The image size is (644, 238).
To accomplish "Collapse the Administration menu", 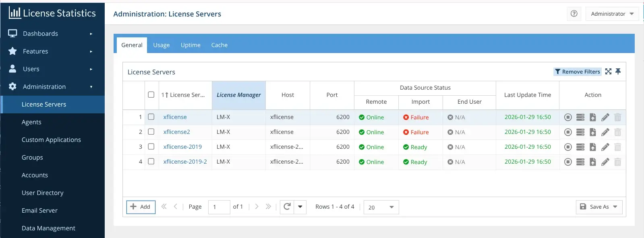I will (52, 87).
